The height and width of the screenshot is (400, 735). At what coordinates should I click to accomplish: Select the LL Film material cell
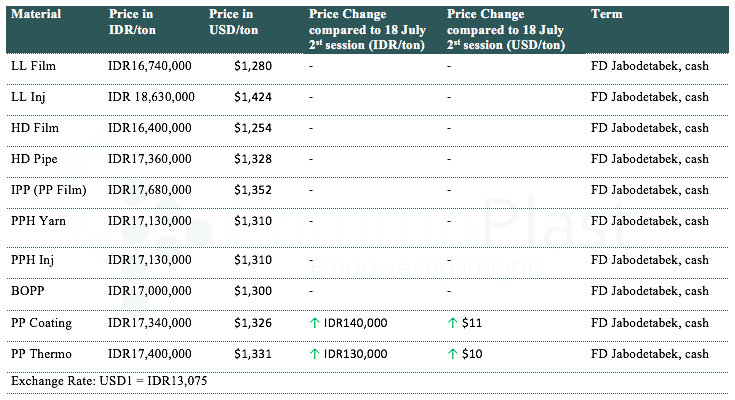click(34, 66)
